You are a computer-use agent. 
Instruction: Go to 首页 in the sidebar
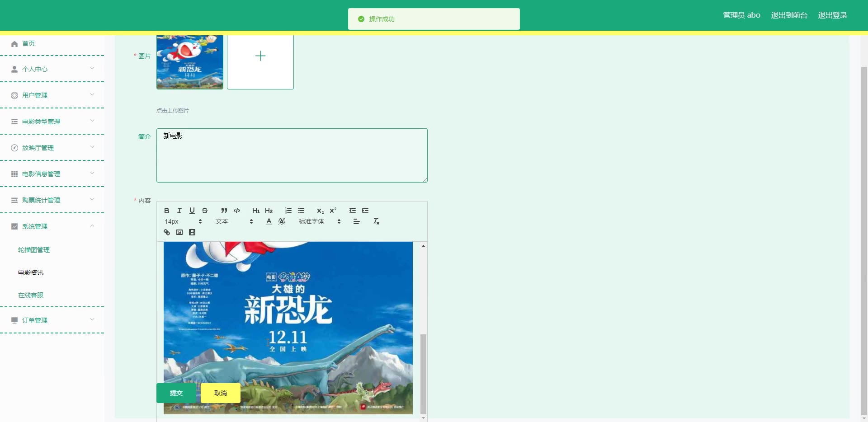pos(52,43)
